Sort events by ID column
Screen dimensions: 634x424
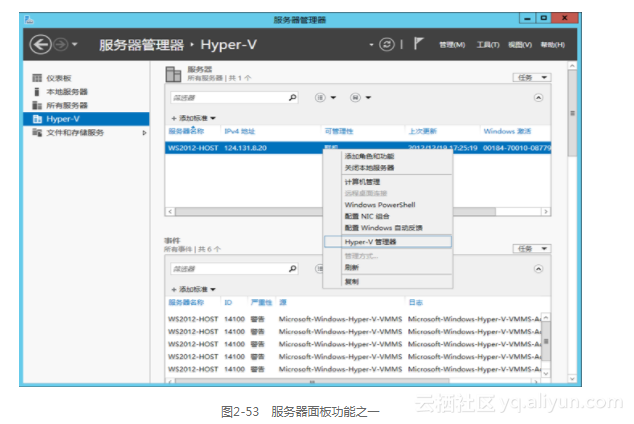click(228, 302)
